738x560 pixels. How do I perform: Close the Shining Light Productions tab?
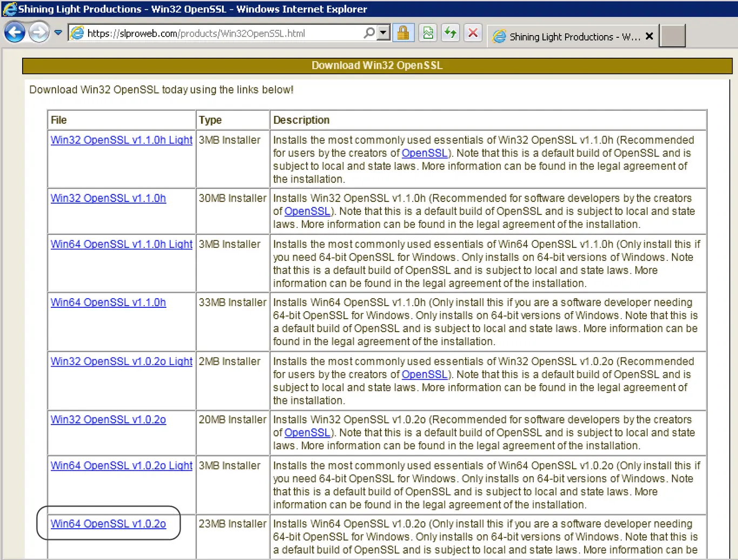[649, 36]
